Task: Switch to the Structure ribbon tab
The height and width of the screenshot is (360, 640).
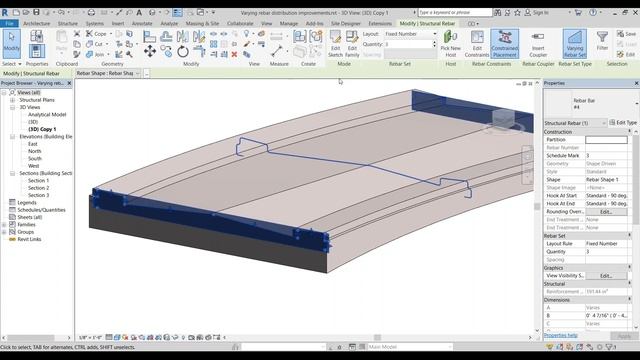Action: pos(68,24)
